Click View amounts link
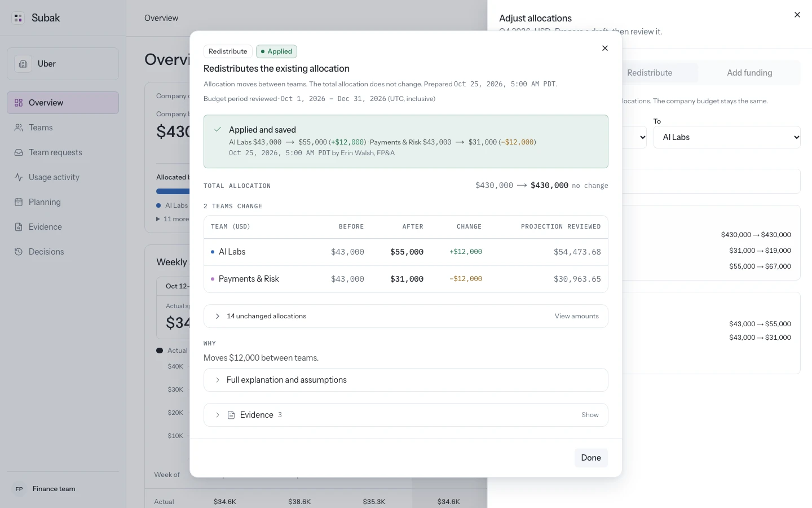This screenshot has height=508, width=812. 576,316
